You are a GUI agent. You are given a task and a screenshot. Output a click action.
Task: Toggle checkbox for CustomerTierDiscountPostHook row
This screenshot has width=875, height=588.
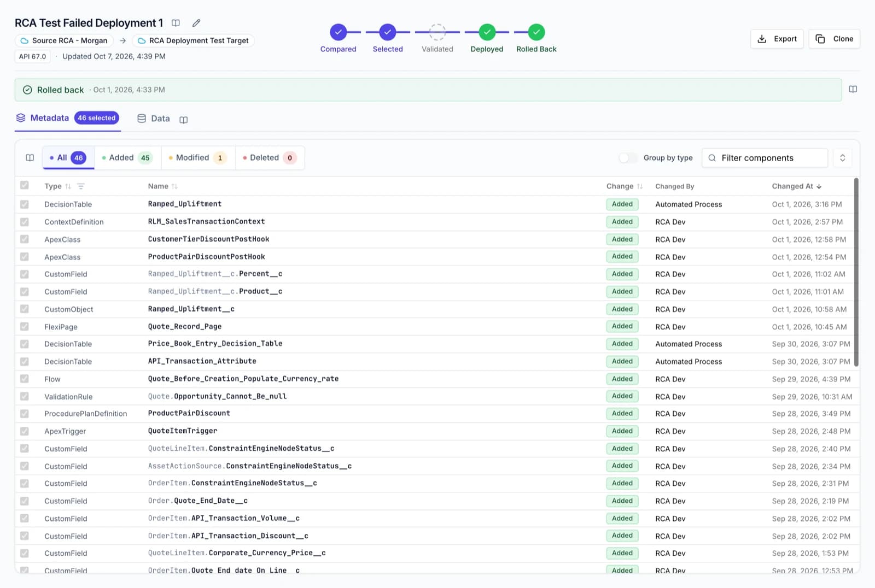tap(25, 239)
